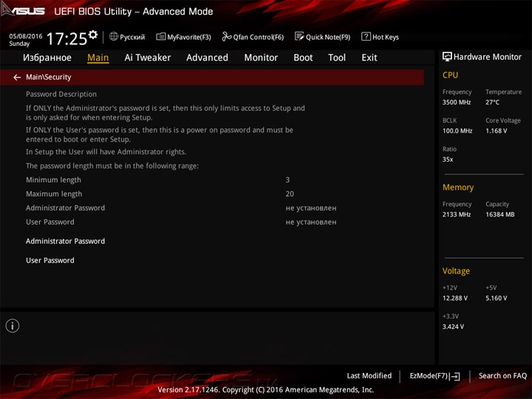Click the Password Description heading
Screen dimensions: 532x399
[61, 95]
